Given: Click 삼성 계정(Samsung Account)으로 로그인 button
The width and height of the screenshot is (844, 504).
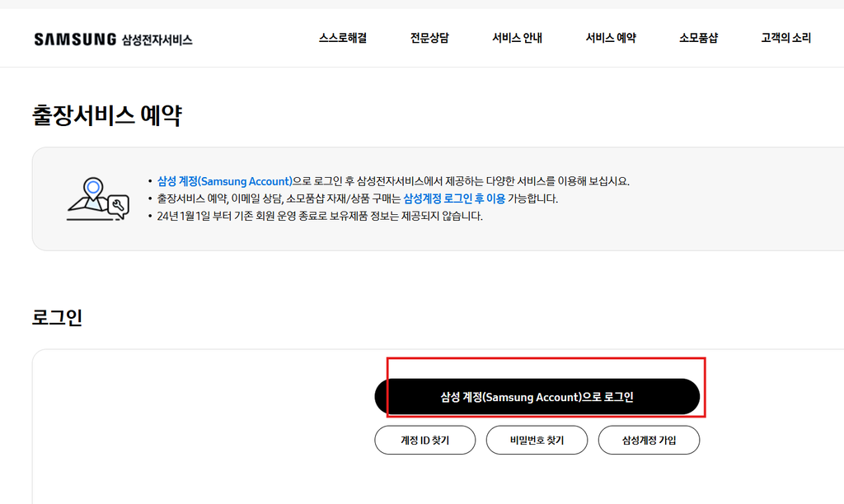Looking at the screenshot, I should [x=537, y=396].
